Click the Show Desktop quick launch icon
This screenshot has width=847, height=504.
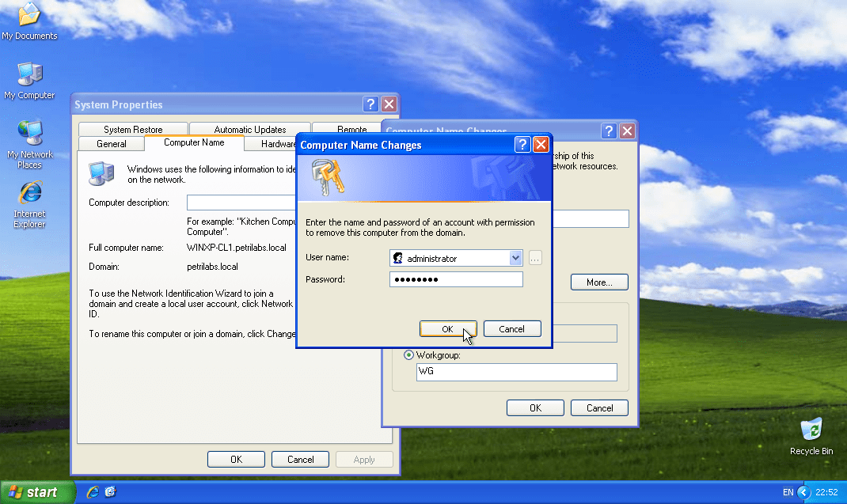coord(110,491)
